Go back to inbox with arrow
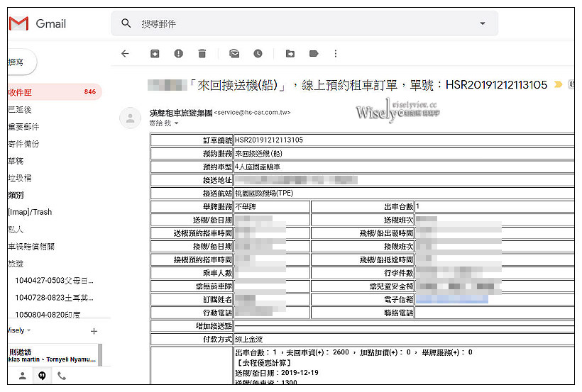The width and height of the screenshot is (582, 392). tap(125, 54)
